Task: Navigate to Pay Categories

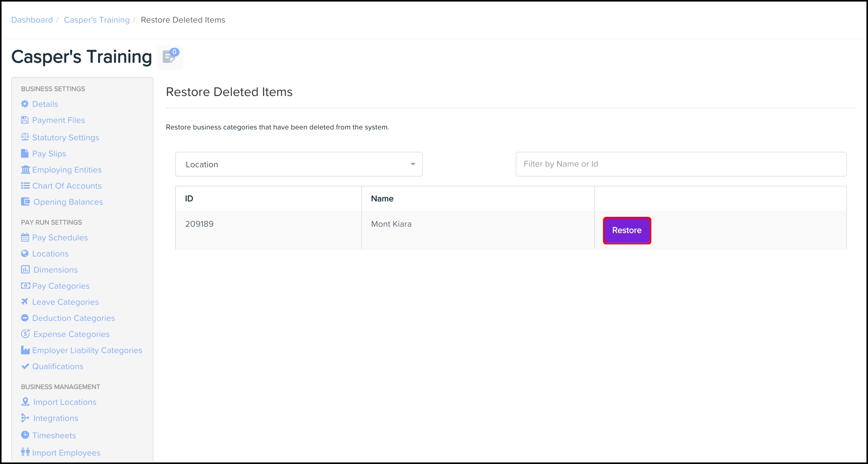Action: pos(61,286)
